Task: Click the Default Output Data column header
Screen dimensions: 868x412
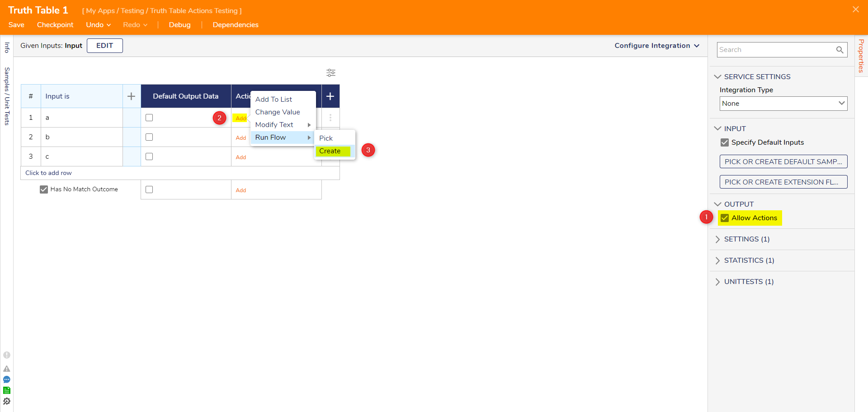Action: 186,96
